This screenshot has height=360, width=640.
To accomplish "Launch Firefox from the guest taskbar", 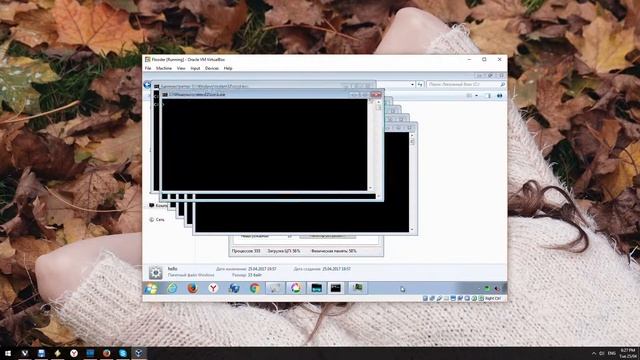I will pos(193,288).
